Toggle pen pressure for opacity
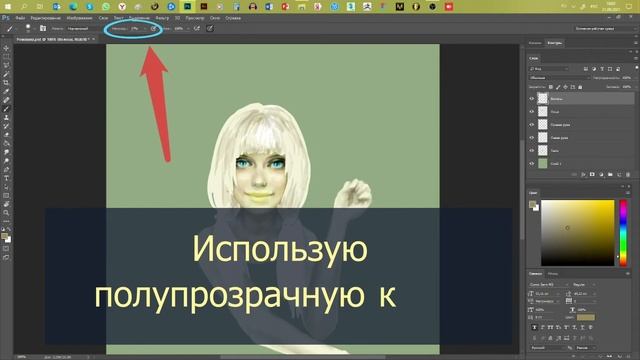Screen dimensions: 640x360 (x=153, y=28)
